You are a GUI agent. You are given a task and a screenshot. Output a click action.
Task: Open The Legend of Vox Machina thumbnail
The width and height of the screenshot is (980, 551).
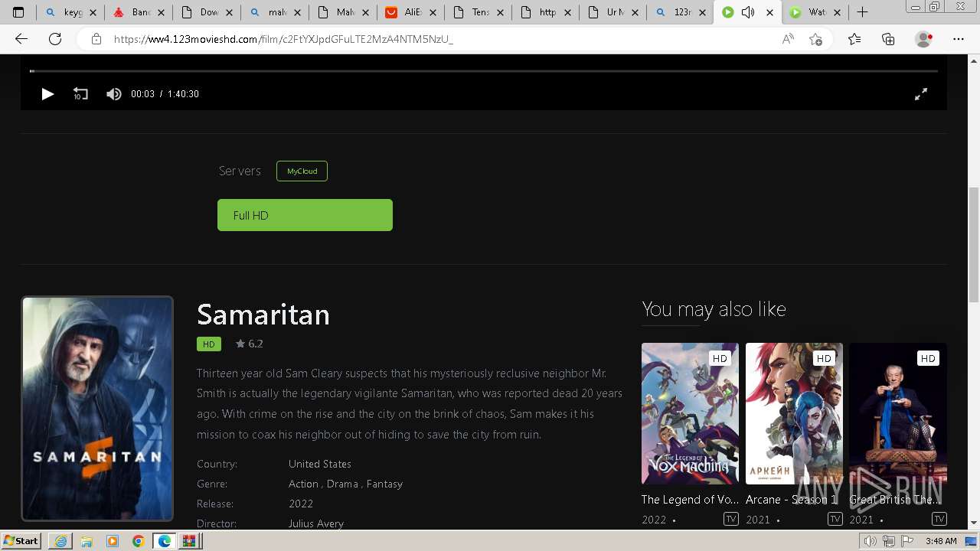coord(690,413)
